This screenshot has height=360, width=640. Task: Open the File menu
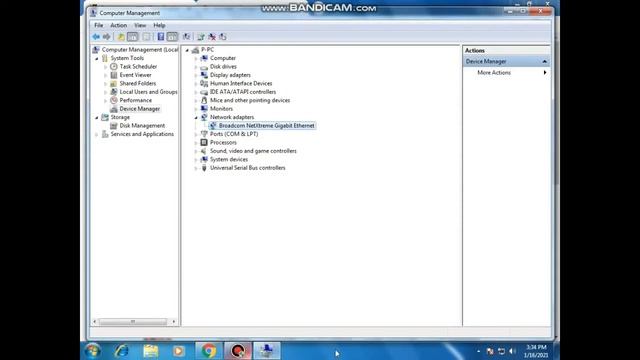point(98,25)
